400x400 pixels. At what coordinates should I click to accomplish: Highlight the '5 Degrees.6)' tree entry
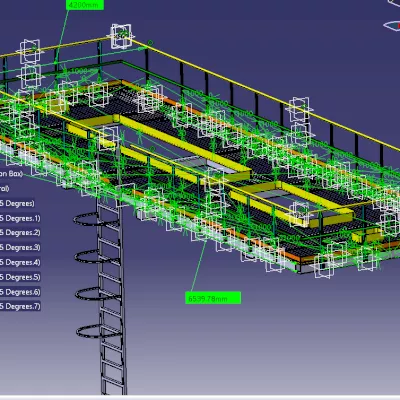point(20,292)
